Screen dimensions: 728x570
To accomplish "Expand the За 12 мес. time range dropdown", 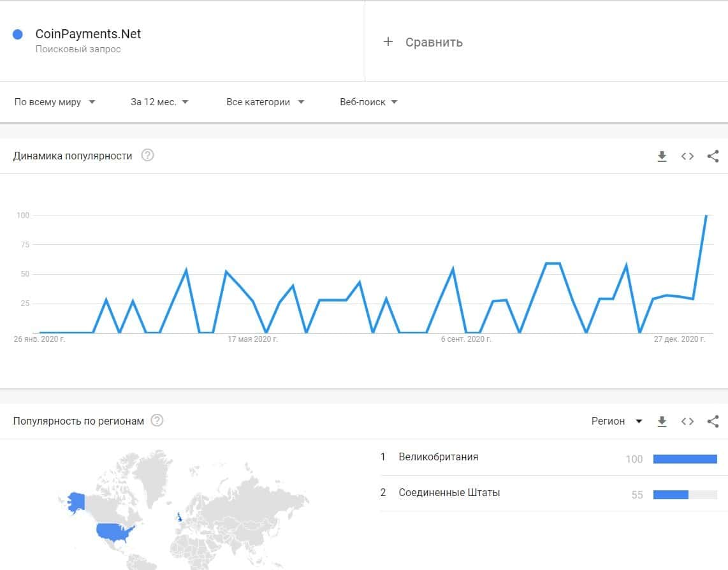I will tap(159, 102).
